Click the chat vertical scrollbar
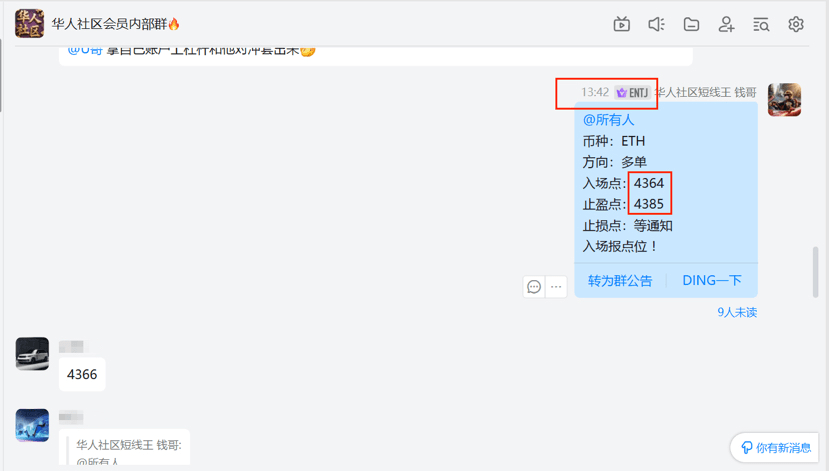The height and width of the screenshot is (471, 829). pyautogui.click(x=816, y=270)
